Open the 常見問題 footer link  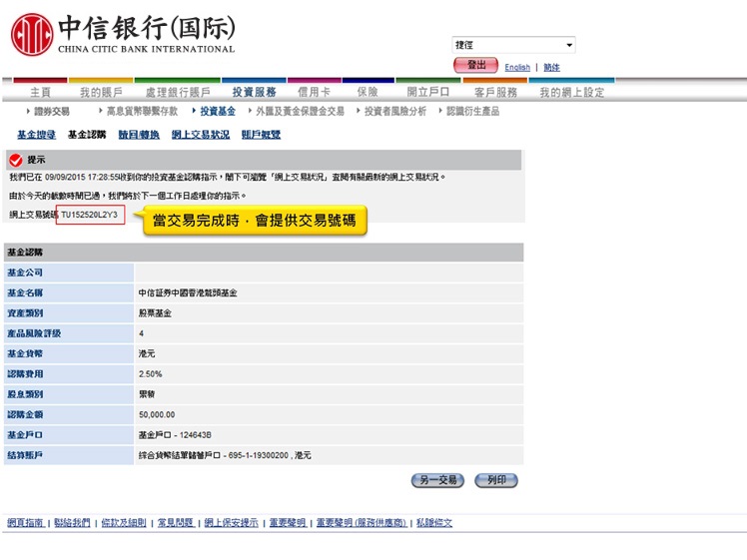tap(176, 523)
